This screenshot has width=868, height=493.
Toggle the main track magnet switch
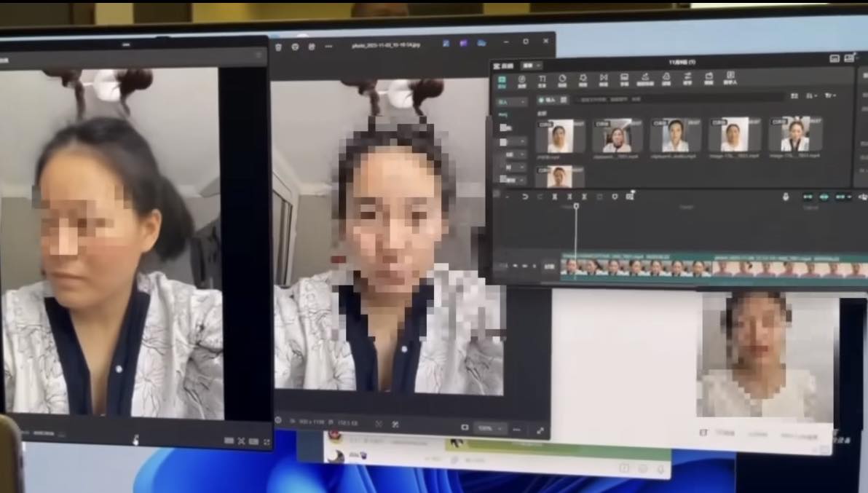[x=808, y=197]
